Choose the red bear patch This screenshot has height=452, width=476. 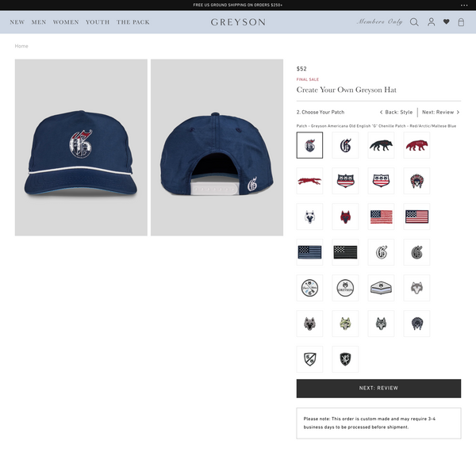pyautogui.click(x=416, y=145)
